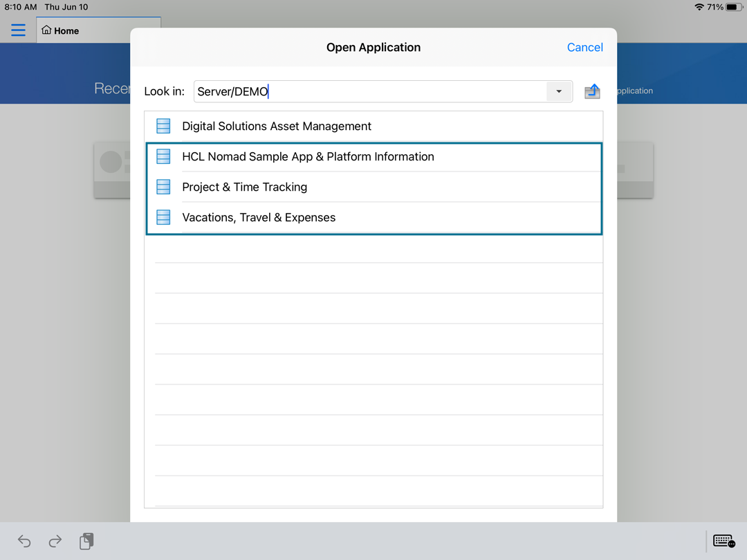The image size is (747, 560).
Task: Go up one folder level
Action: [592, 91]
